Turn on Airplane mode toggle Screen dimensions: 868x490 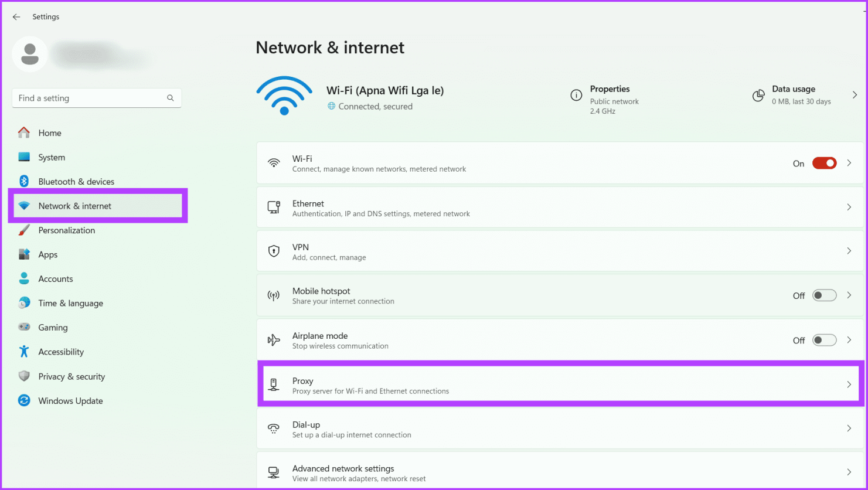tap(824, 341)
